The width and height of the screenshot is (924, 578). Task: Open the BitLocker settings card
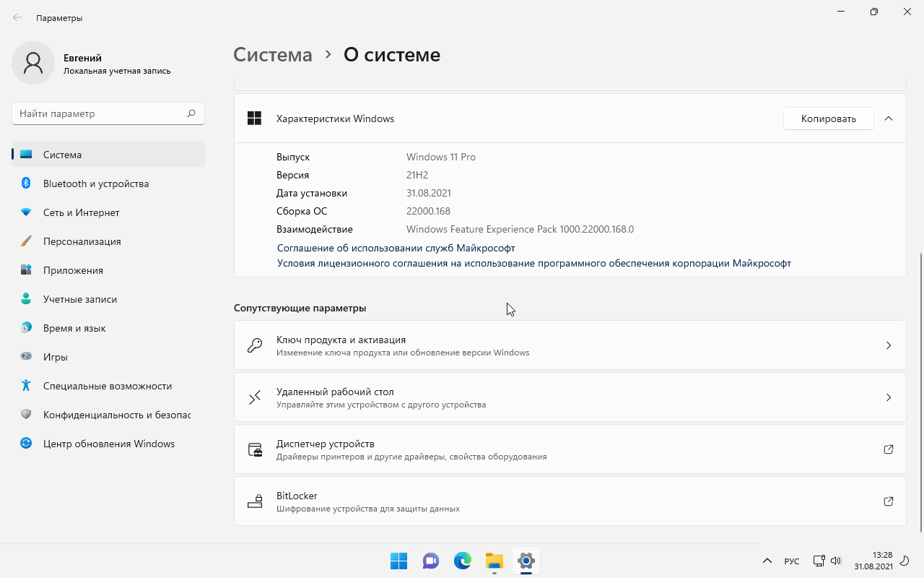[x=570, y=501]
